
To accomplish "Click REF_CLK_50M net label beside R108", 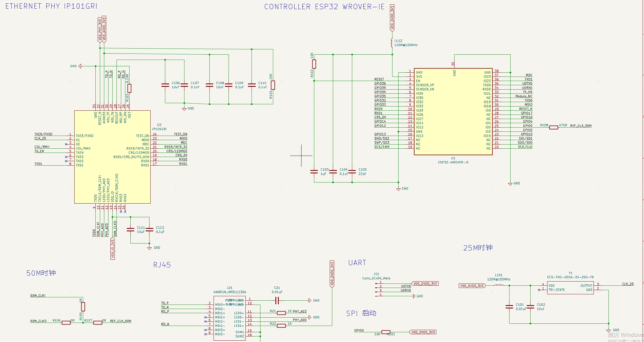I will [x=581, y=126].
